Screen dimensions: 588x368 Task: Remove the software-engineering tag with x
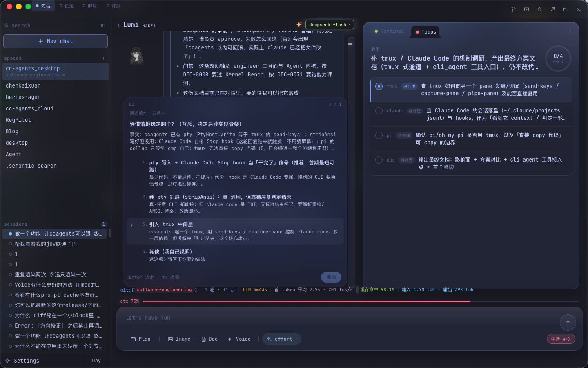(x=64, y=75)
